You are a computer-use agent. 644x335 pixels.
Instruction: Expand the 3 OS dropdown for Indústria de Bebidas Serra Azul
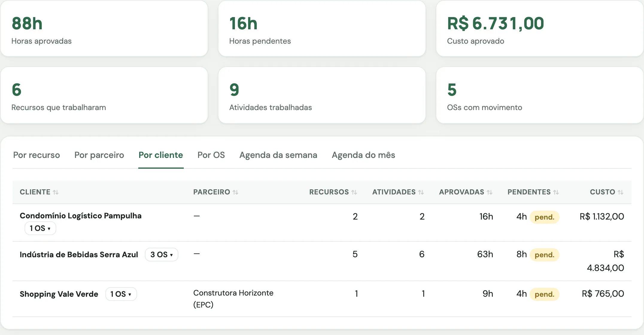point(162,255)
